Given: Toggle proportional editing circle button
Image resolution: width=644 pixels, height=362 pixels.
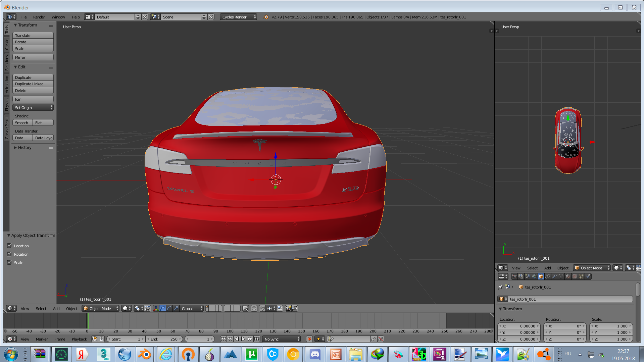Looking at the screenshot, I should (254, 308).
